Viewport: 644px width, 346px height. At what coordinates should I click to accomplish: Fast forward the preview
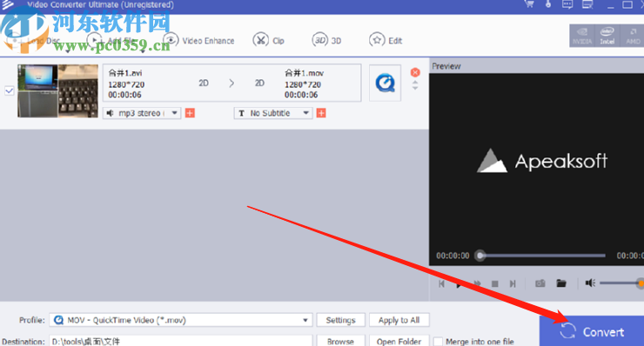[477, 283]
